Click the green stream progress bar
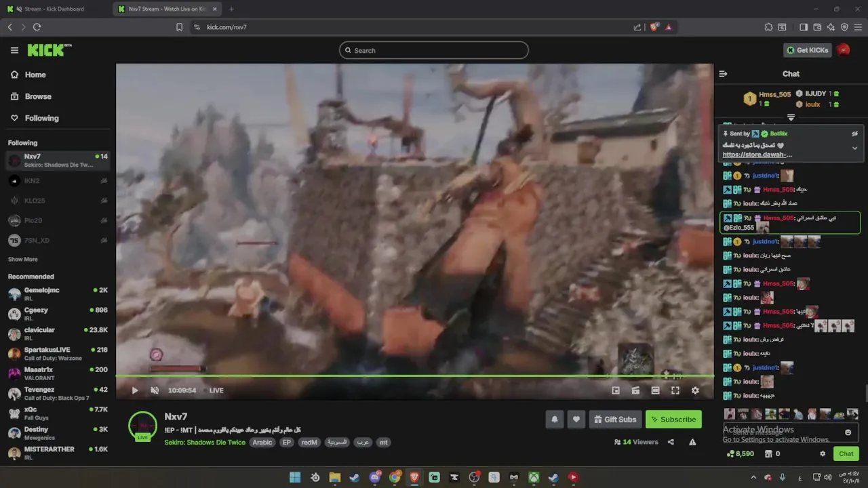Image resolution: width=868 pixels, height=488 pixels. coord(414,375)
